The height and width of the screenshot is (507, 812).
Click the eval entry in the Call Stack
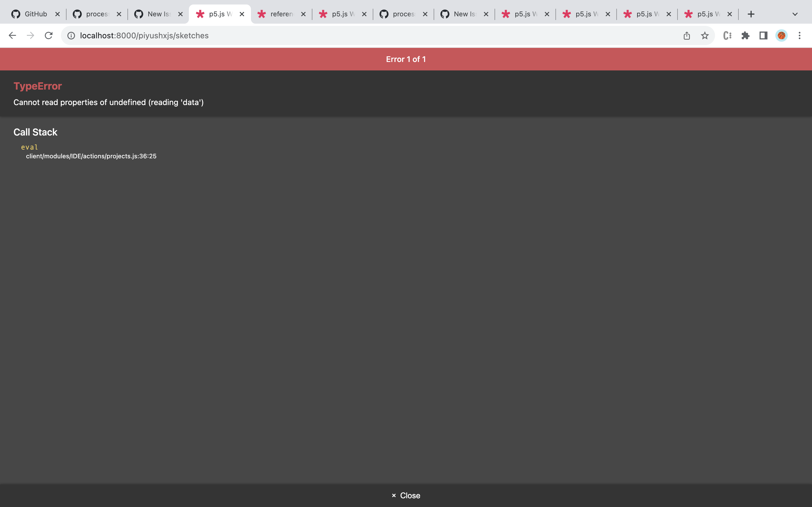click(30, 146)
